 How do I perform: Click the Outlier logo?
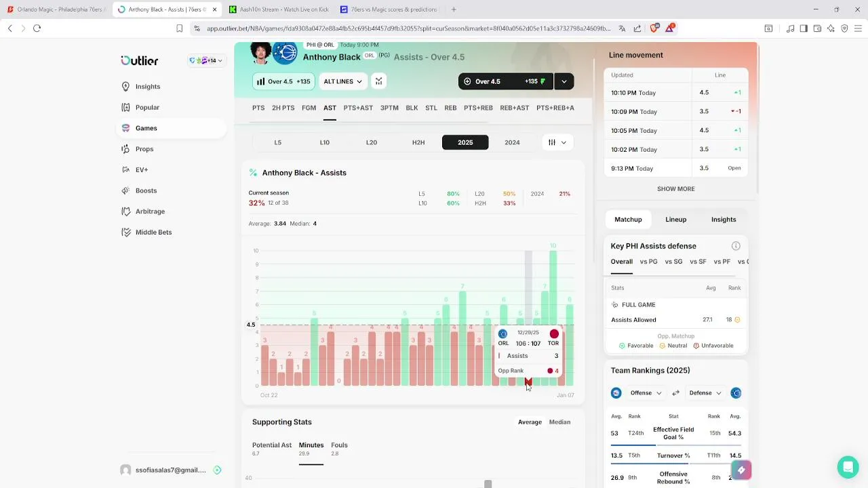click(139, 60)
